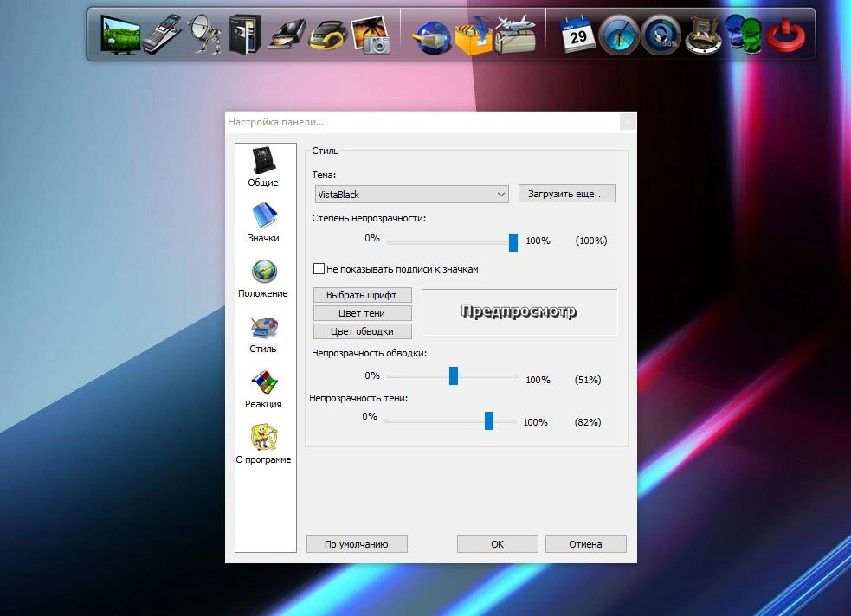
Task: Click the Загрузить еще... button
Action: [x=566, y=194]
